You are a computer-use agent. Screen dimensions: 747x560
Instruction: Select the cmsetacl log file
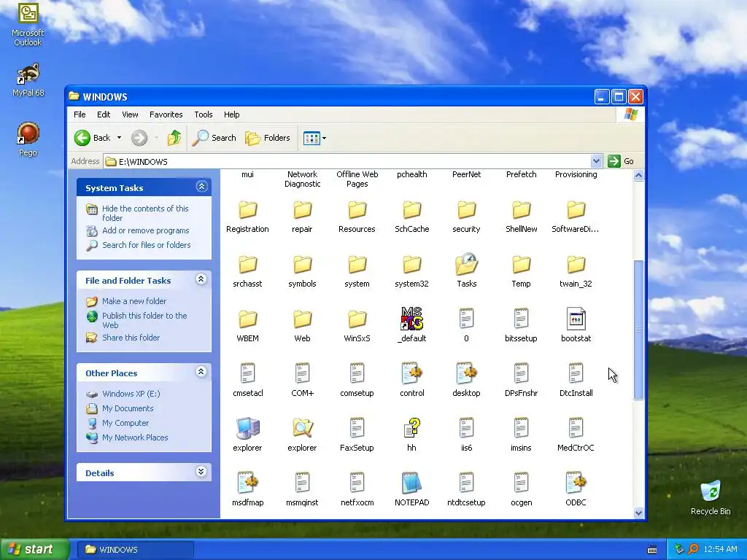(x=247, y=373)
